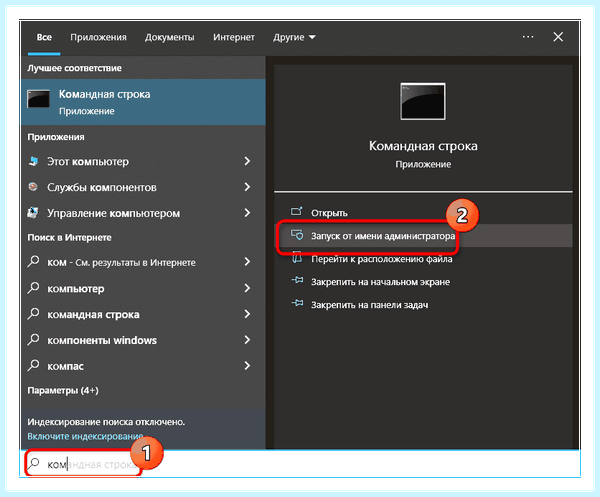The image size is (600, 497).
Task: Click the Открыть window icon
Action: [x=297, y=212]
